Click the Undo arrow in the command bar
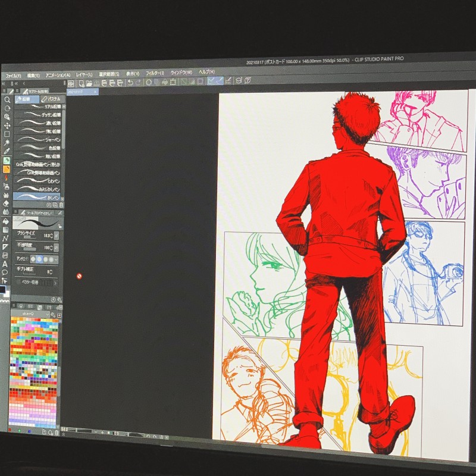This screenshot has height=476, width=476. [x=130, y=82]
